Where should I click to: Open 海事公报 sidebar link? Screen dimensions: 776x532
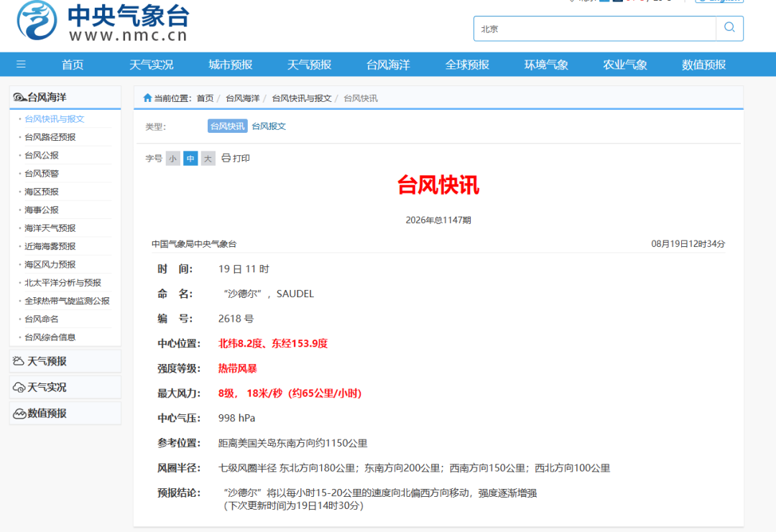tap(42, 210)
